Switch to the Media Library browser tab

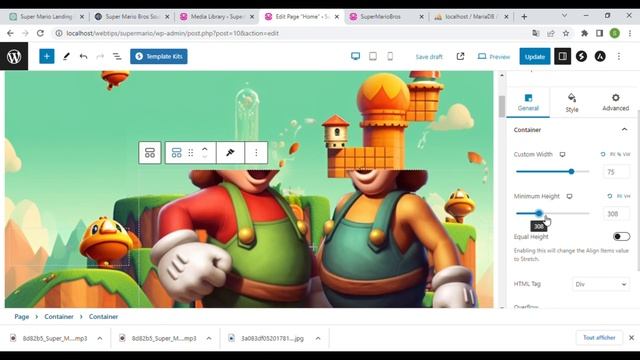click(217, 16)
